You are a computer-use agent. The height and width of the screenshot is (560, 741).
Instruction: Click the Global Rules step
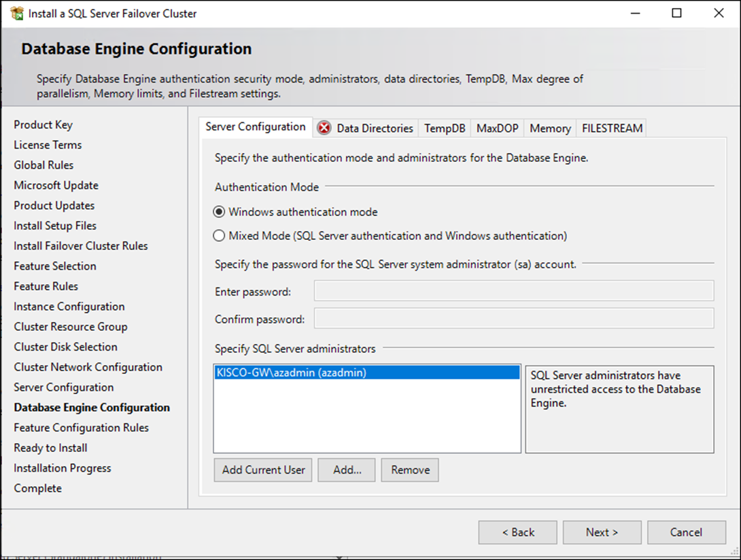coord(44,165)
